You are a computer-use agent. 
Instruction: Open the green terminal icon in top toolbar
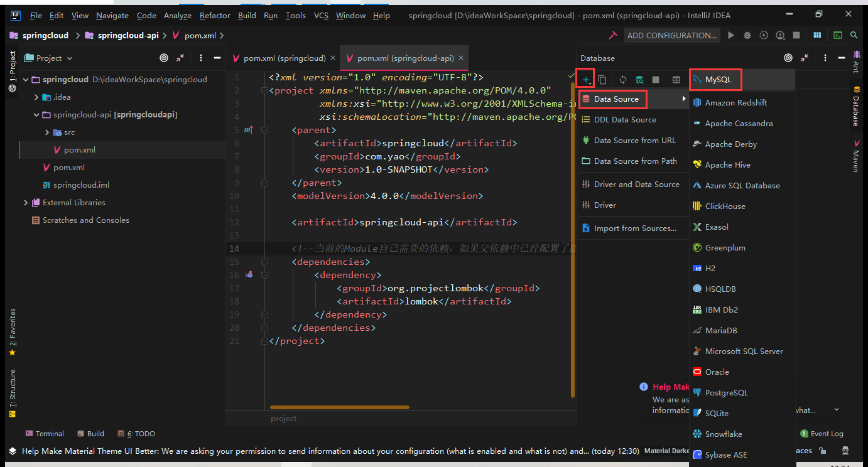[x=838, y=35]
